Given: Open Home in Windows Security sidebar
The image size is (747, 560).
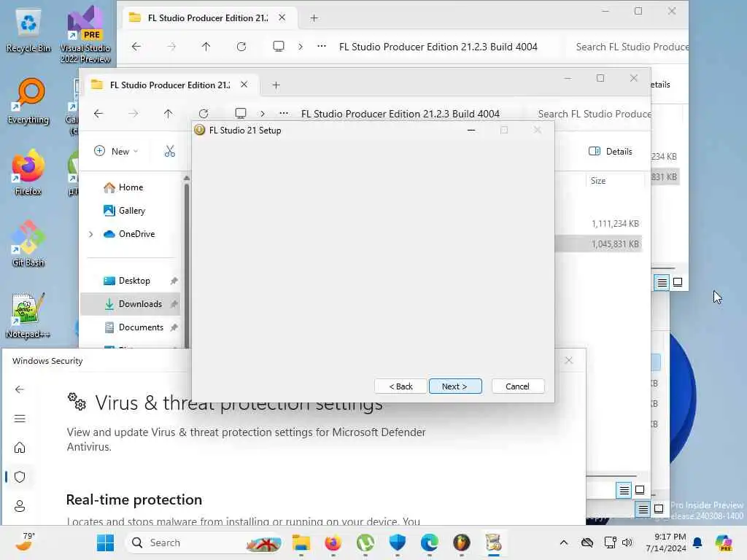Looking at the screenshot, I should coord(20,448).
